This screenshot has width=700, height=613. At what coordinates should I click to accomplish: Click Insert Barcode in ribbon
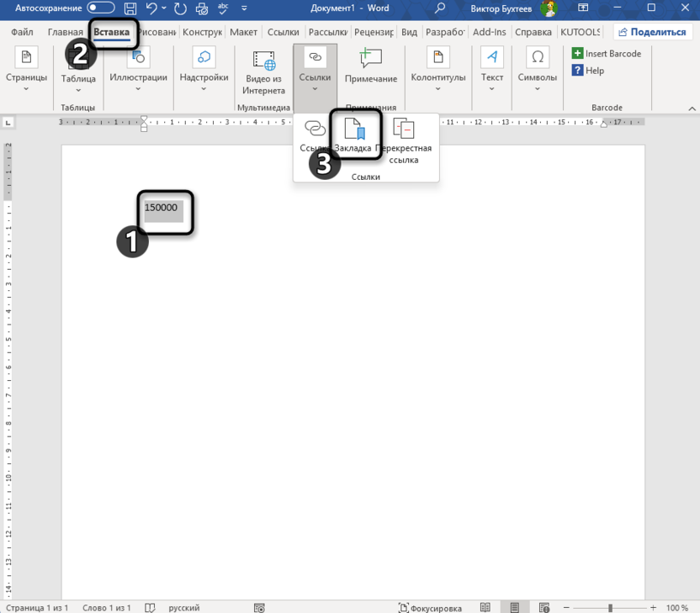click(606, 54)
